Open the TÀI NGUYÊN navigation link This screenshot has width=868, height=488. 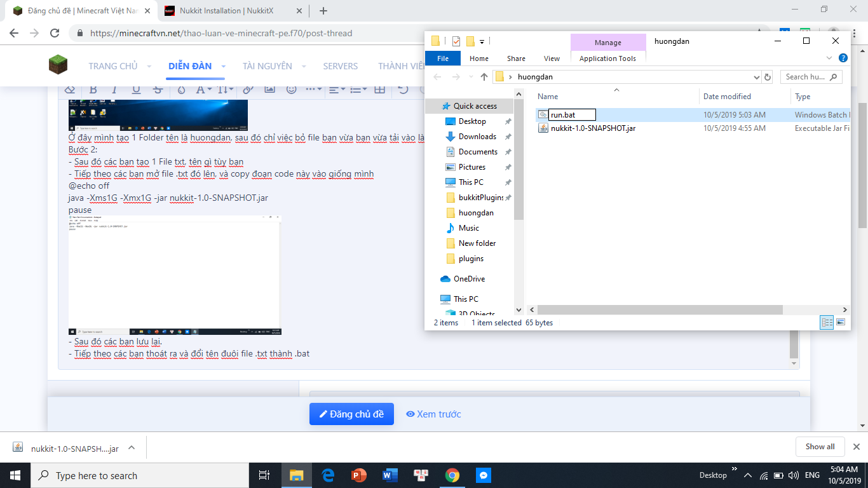(268, 66)
